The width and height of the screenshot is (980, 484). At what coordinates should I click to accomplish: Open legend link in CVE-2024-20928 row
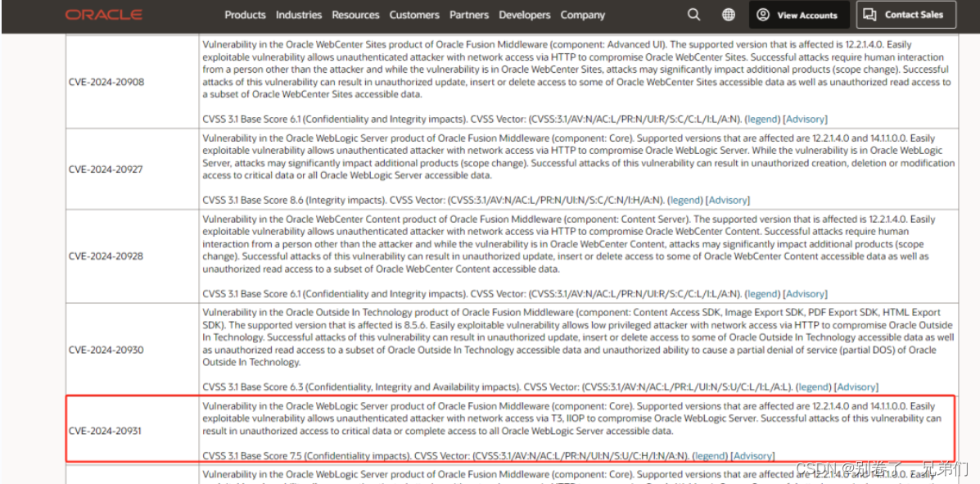(x=763, y=293)
